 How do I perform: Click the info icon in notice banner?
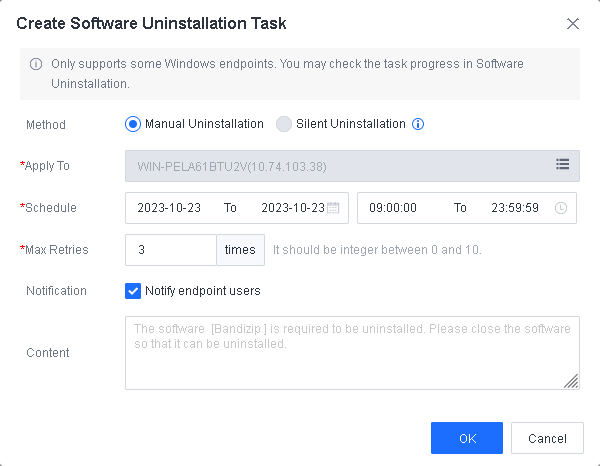[x=36, y=64]
